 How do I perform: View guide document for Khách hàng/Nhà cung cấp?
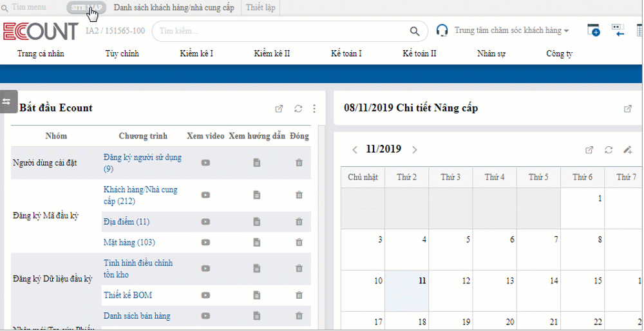click(x=257, y=195)
